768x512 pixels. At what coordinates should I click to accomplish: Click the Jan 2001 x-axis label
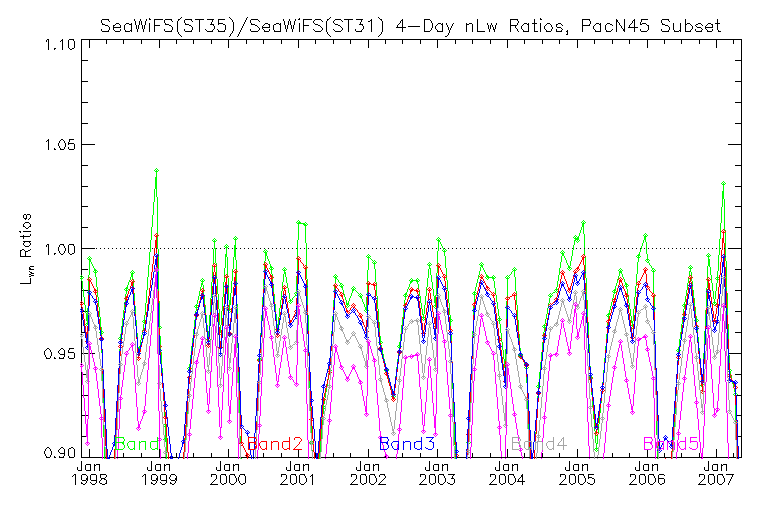click(x=298, y=472)
